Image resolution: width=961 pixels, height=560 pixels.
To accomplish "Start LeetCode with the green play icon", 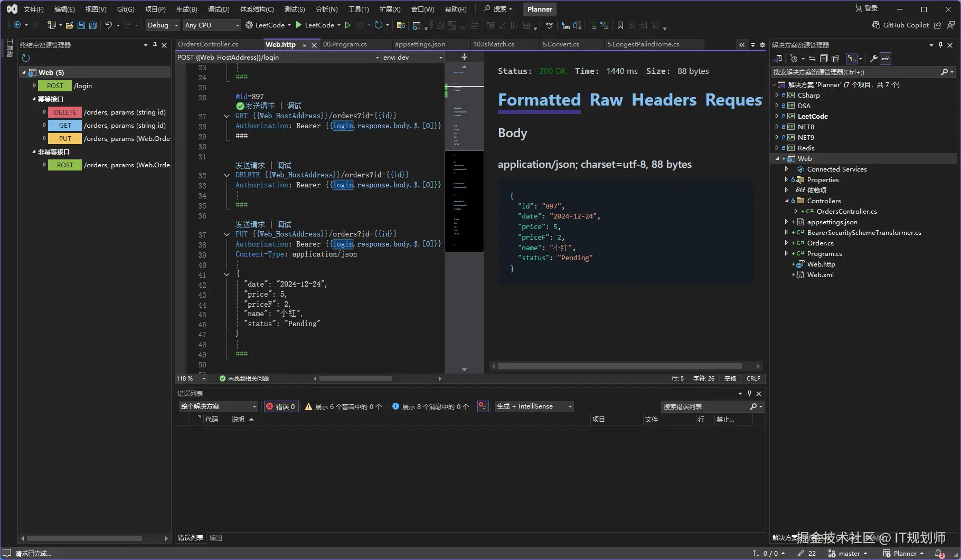I will pos(299,25).
